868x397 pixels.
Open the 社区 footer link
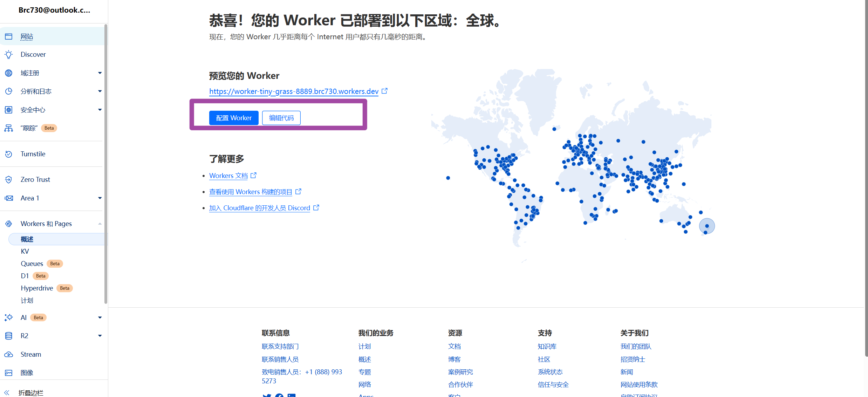point(544,359)
